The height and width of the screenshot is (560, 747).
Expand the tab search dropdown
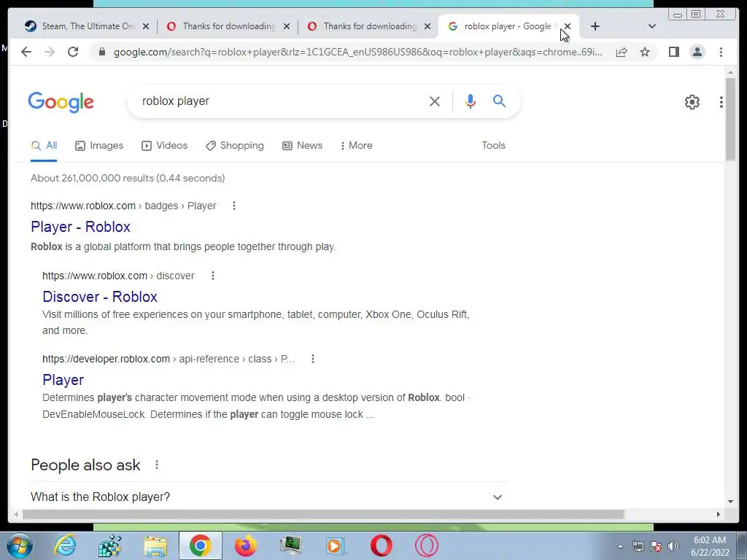(x=652, y=27)
